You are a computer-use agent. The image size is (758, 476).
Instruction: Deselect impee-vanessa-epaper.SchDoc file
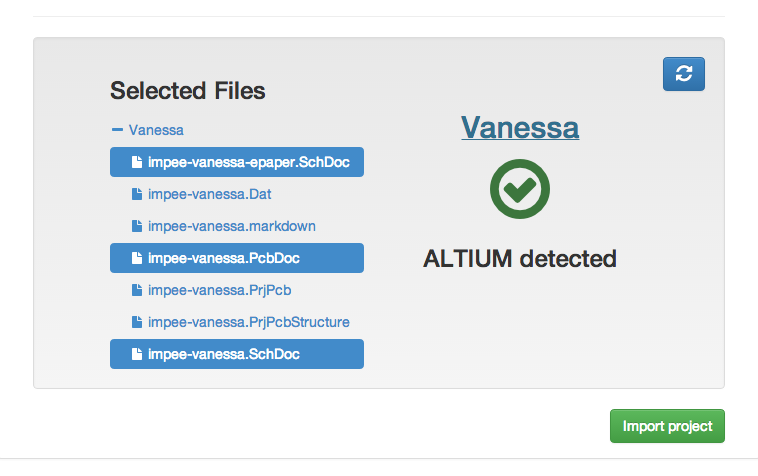tap(248, 162)
